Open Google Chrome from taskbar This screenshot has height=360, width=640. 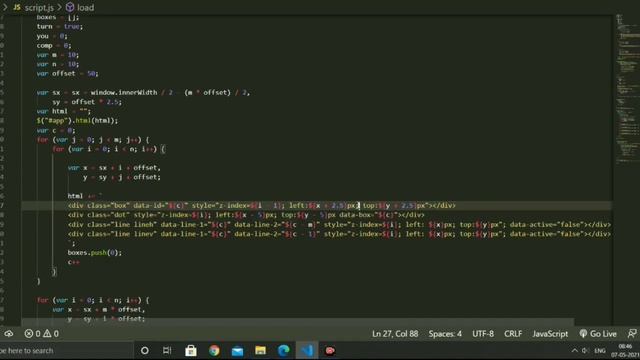click(214, 351)
